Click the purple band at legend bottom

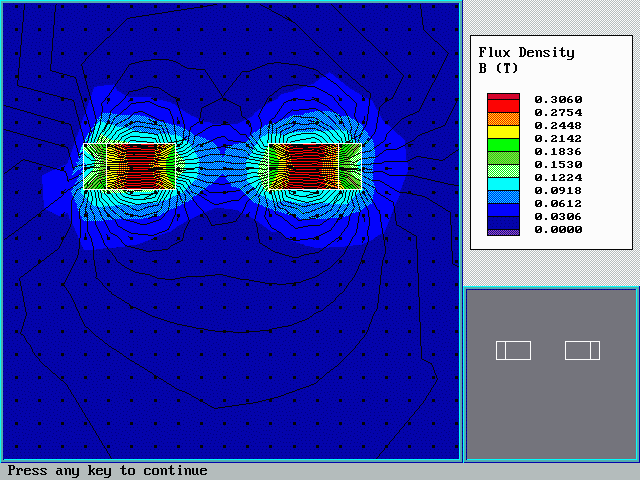(x=503, y=232)
